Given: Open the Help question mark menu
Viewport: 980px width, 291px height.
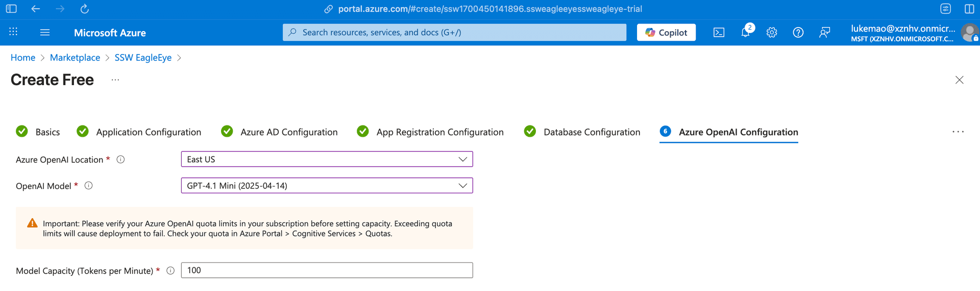Looking at the screenshot, I should (x=798, y=33).
